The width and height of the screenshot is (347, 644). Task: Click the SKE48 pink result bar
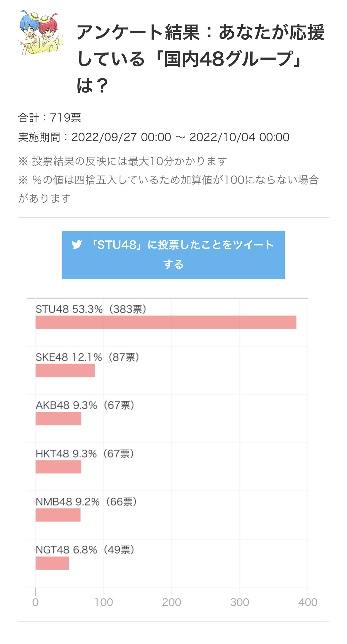pyautogui.click(x=65, y=370)
